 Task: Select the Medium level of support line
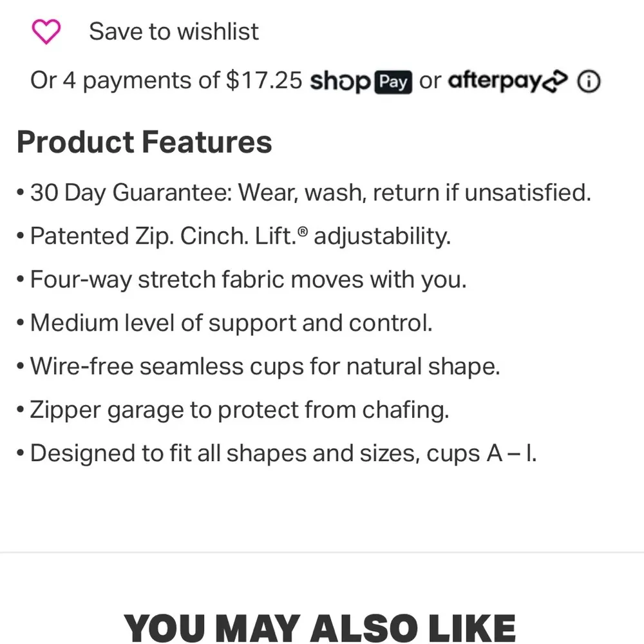231,323
